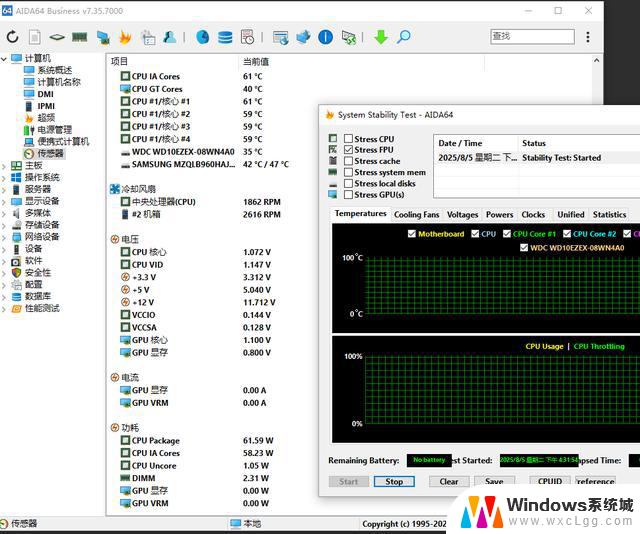
Task: Click the memory module toolbar icon
Action: click(80, 37)
